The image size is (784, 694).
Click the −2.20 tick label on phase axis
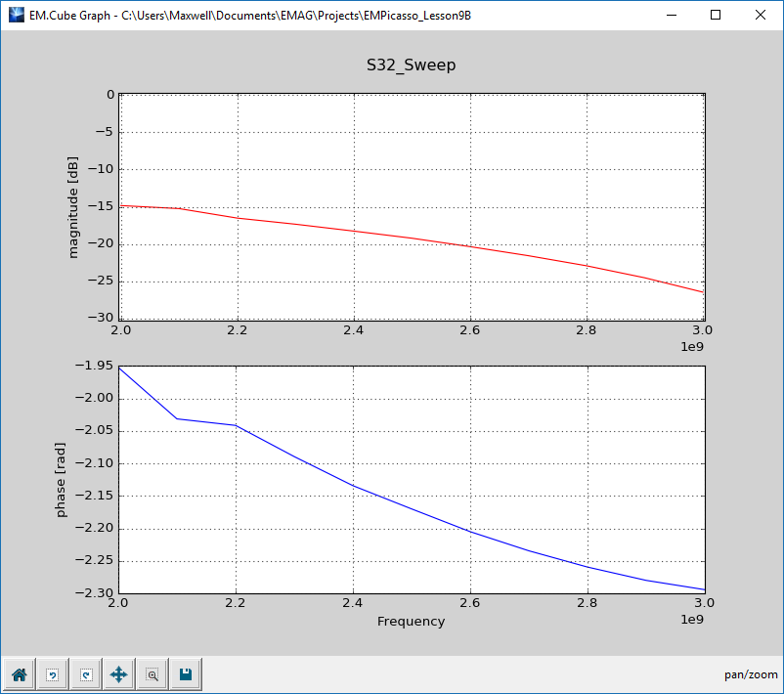point(94,528)
